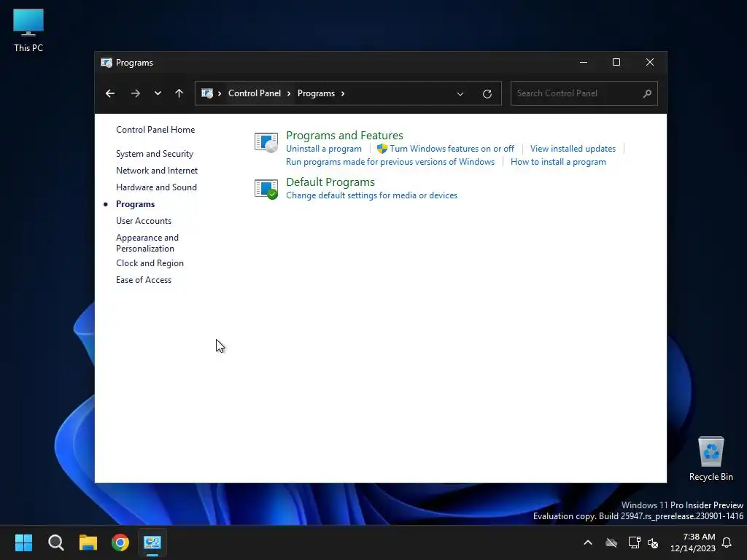
Task: Open Clock and Region category
Action: click(150, 263)
